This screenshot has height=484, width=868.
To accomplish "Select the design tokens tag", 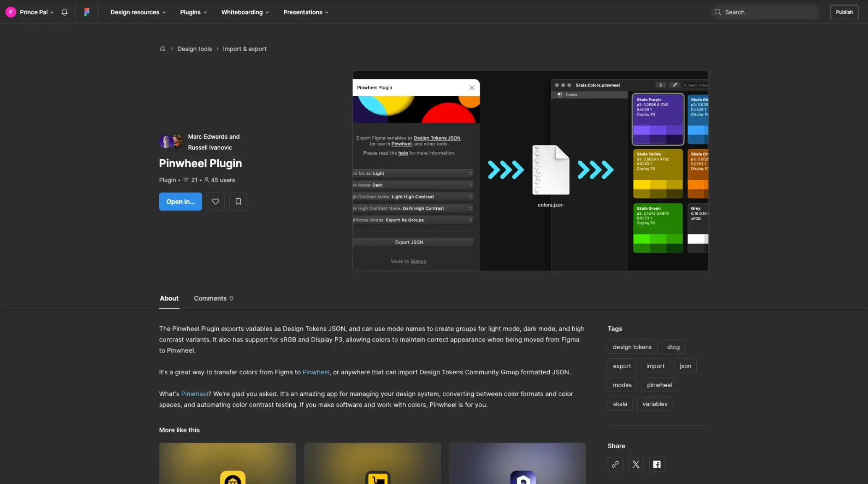I will pyautogui.click(x=632, y=347).
